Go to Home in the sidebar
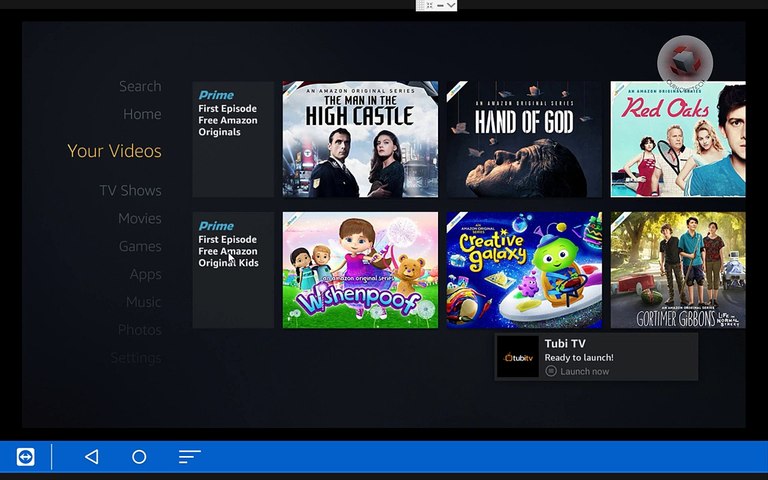The height and width of the screenshot is (480, 768). [x=142, y=114]
